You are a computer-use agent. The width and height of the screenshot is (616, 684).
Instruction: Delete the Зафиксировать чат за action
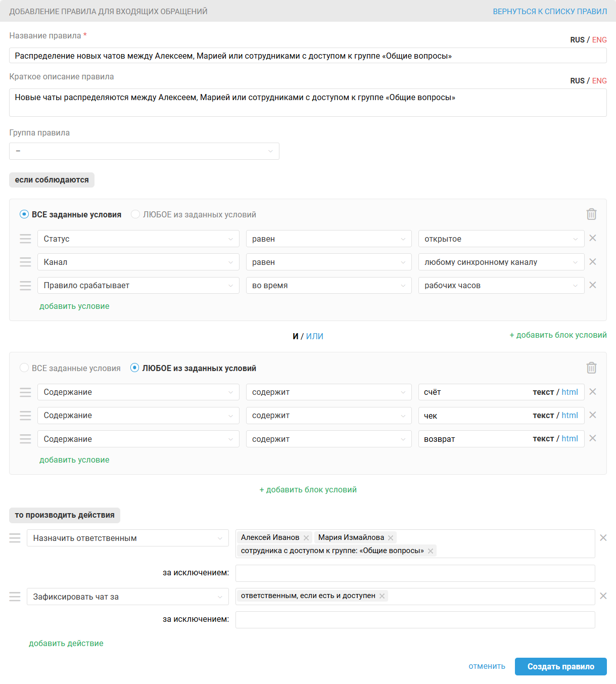point(603,596)
